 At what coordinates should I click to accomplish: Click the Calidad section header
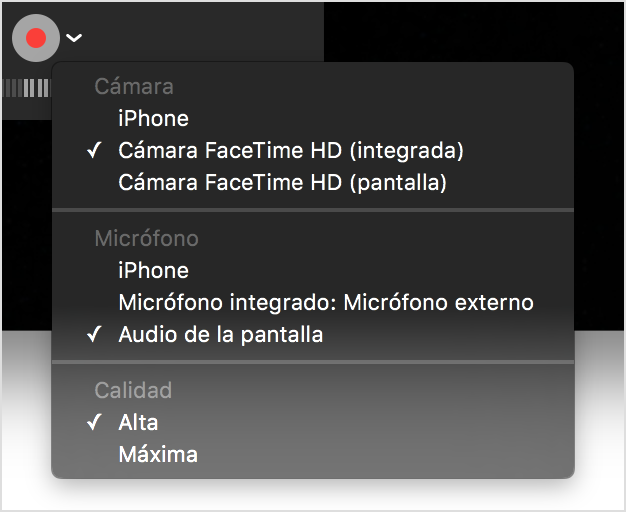tap(133, 390)
